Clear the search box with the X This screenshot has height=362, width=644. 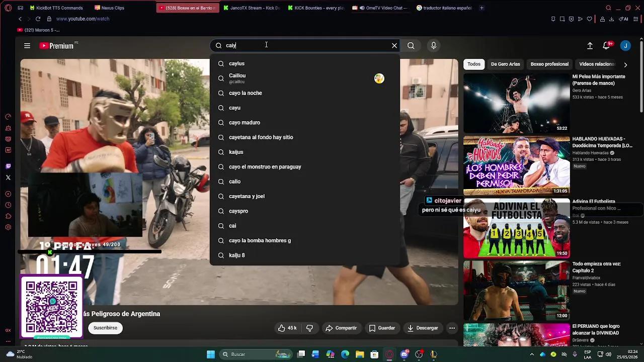(x=394, y=46)
